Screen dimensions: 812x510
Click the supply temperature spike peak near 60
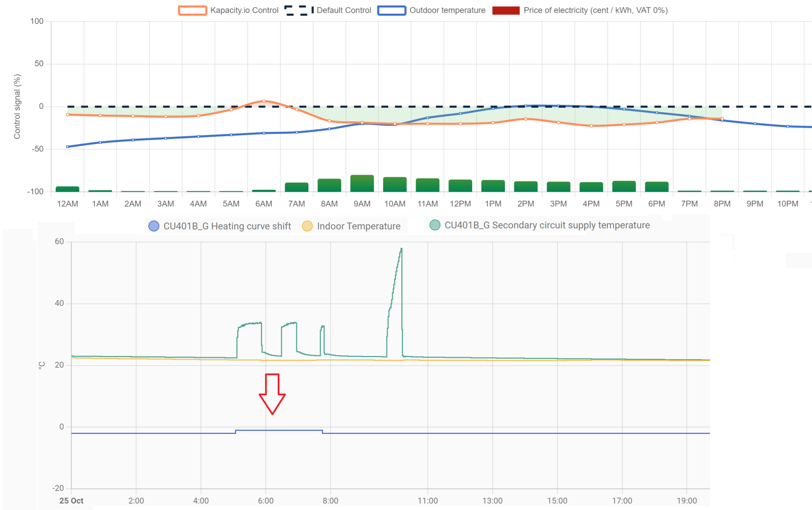click(x=401, y=249)
